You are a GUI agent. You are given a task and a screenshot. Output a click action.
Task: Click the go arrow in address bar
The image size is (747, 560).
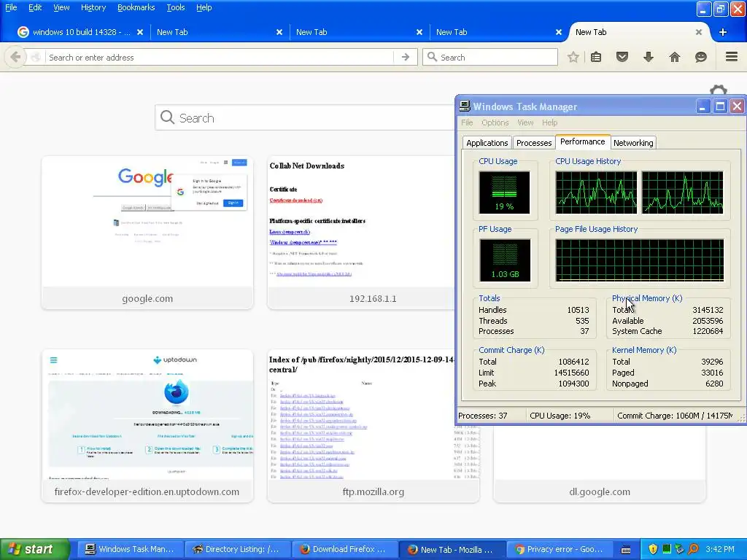point(406,57)
